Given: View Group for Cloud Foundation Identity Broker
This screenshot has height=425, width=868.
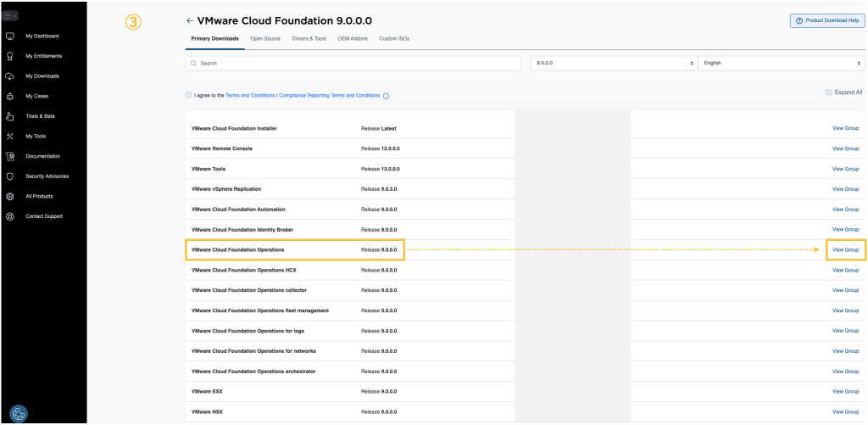Looking at the screenshot, I should click(x=845, y=229).
